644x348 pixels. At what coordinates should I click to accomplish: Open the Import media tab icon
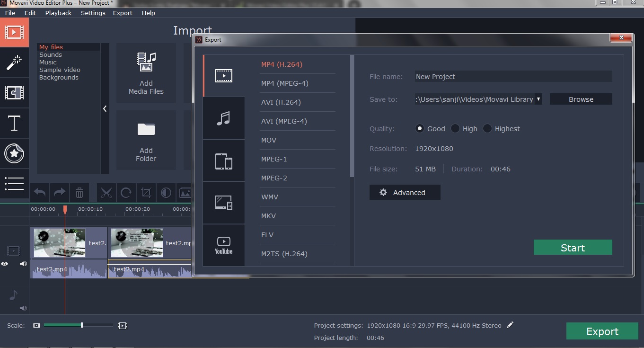14,32
